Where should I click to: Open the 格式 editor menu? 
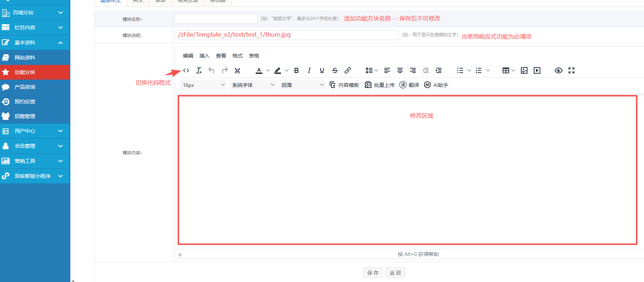237,56
